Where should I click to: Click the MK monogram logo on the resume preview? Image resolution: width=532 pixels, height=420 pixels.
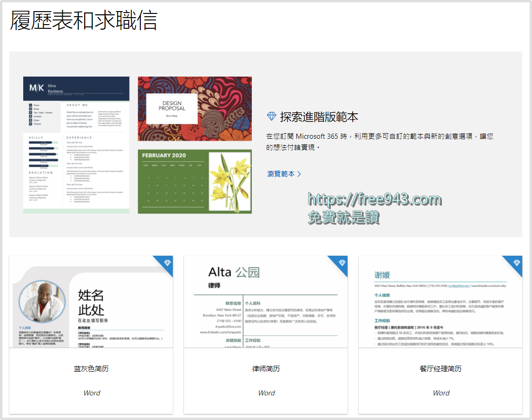point(37,87)
